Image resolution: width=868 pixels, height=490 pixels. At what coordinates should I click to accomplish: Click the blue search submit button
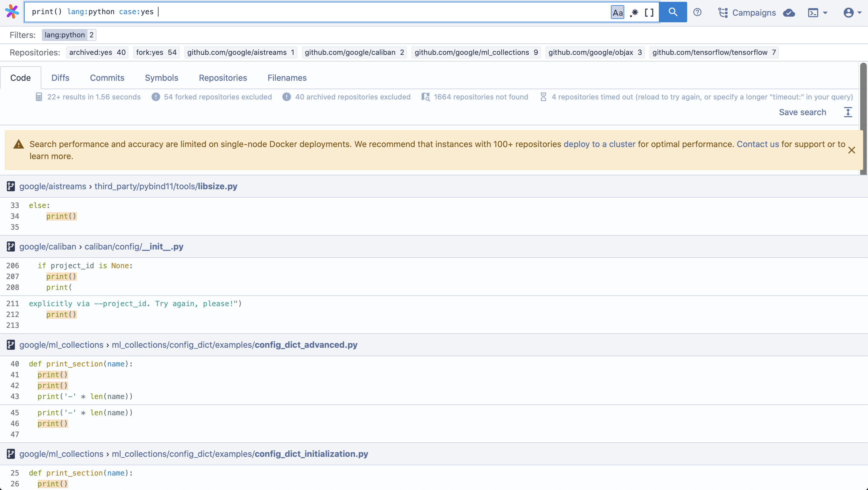tap(673, 12)
